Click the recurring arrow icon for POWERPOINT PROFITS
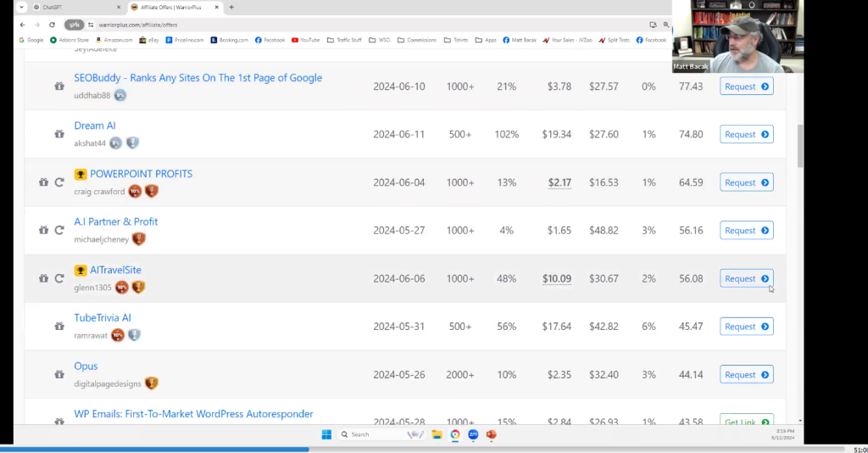868x453 pixels. 59,182
